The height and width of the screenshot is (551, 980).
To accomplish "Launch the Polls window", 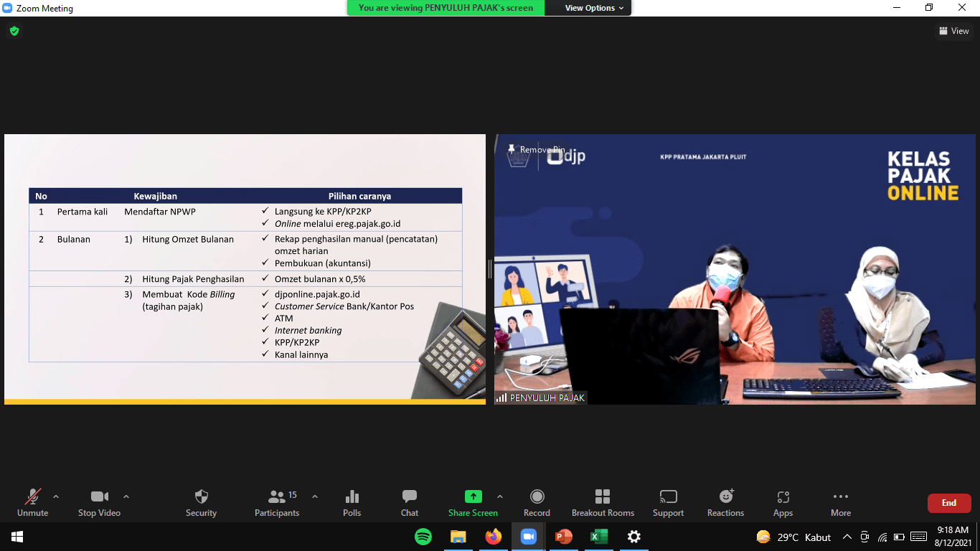I will [x=352, y=502].
